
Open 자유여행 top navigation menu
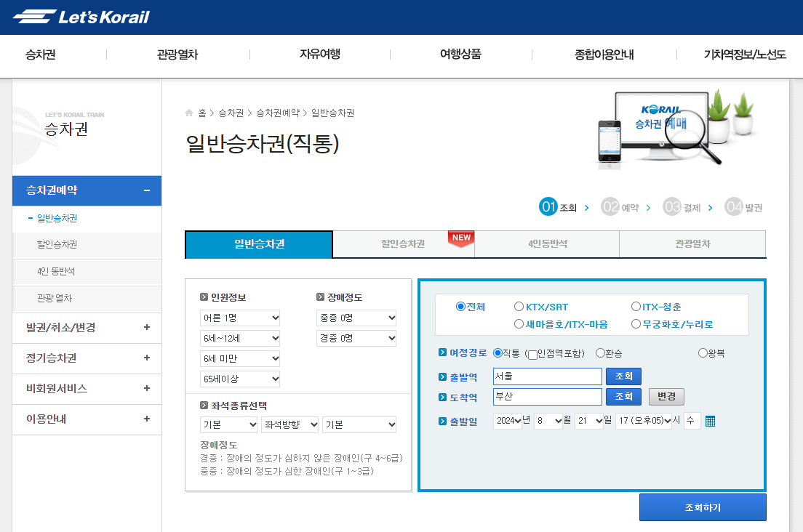(x=320, y=54)
